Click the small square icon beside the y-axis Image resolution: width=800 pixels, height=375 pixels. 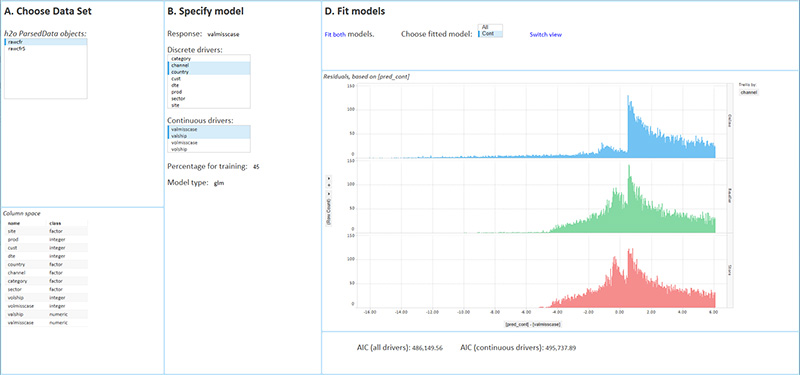coord(329,185)
